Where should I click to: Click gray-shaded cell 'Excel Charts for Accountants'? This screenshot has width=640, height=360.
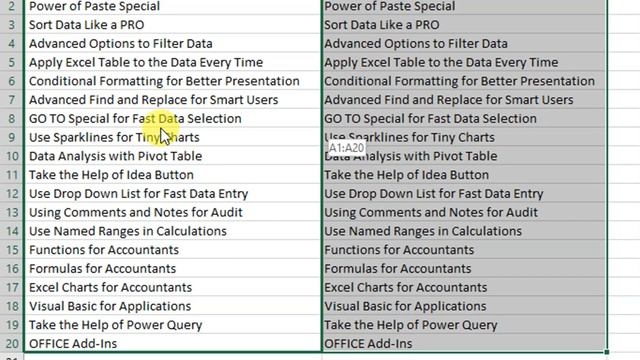(464, 288)
